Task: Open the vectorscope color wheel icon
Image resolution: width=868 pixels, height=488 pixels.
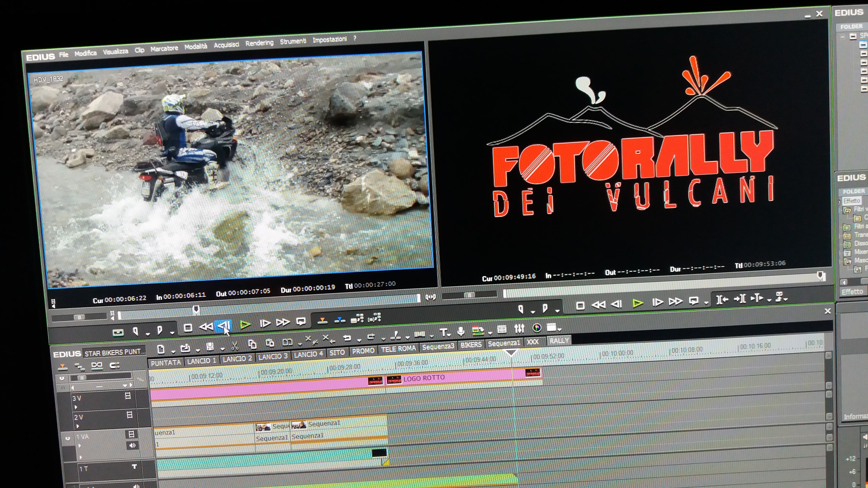Action: tap(537, 327)
